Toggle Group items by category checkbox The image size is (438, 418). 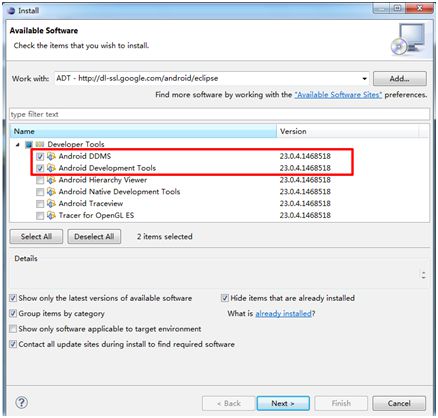(x=13, y=313)
